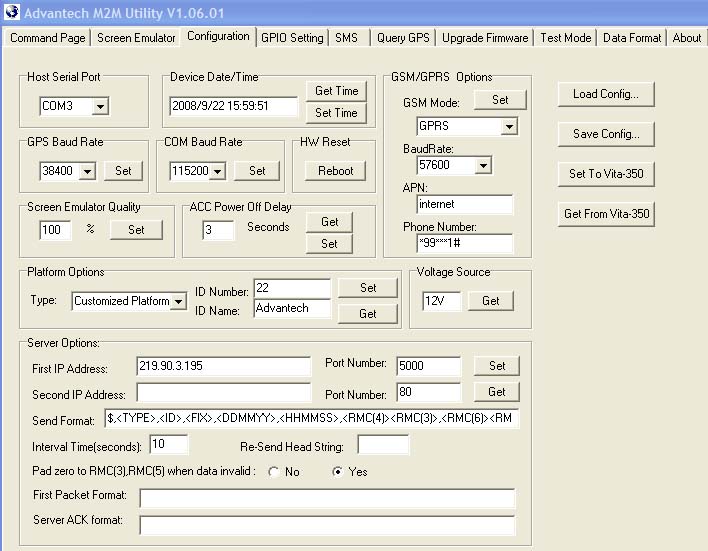Image resolution: width=708 pixels, height=551 pixels.
Task: Click Get button in Voltage Source
Action: 490,301
